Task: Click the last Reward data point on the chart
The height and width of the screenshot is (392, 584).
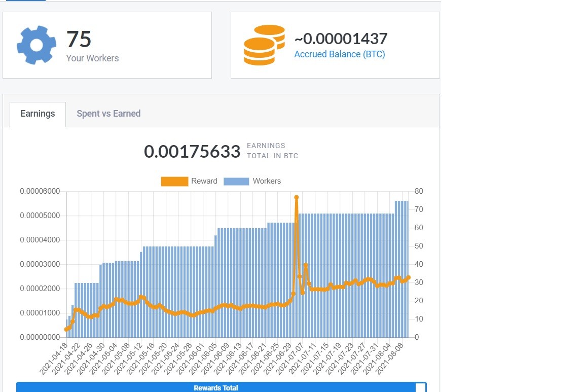Action: [x=409, y=277]
